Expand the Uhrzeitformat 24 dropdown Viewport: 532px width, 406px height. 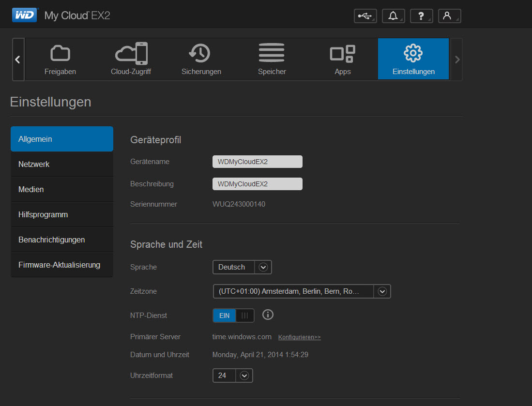(233, 376)
